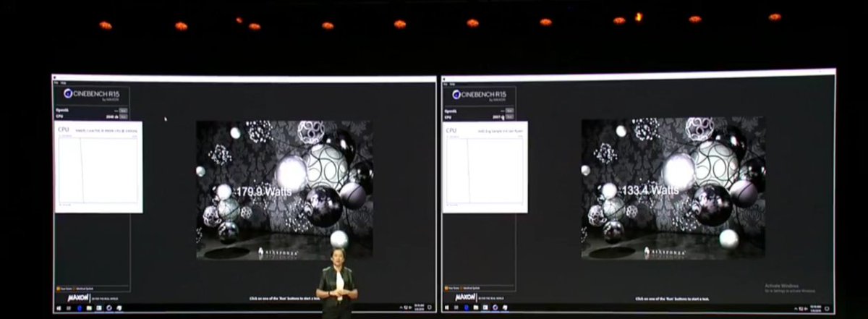Viewport: 868px width, 319px height.
Task: Click 'Activate Windows' notice on right screen
Action: coord(790,289)
